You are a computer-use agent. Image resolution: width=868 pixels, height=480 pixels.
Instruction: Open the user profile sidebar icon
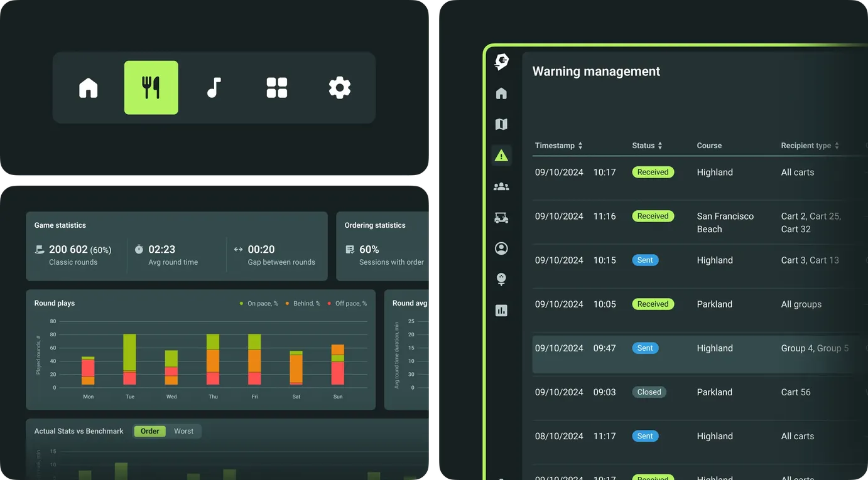501,248
